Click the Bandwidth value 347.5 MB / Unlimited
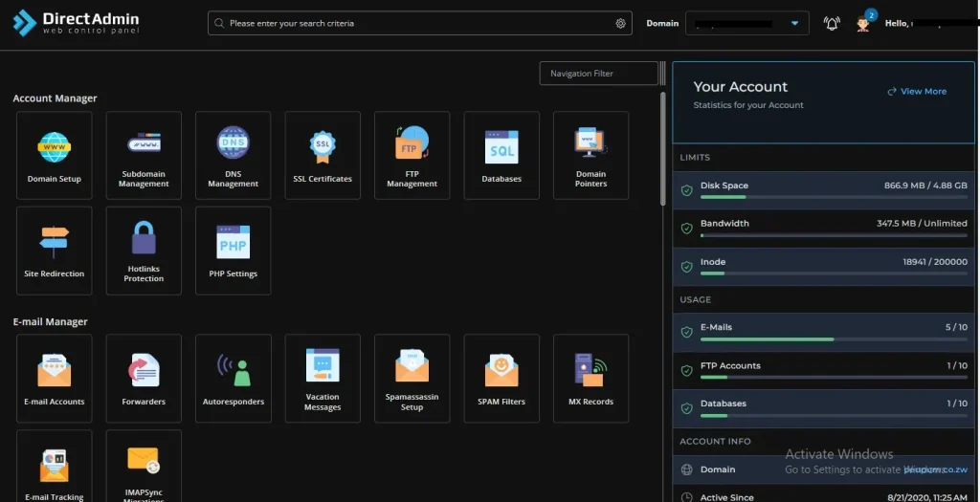This screenshot has width=980, height=502. coord(922,223)
